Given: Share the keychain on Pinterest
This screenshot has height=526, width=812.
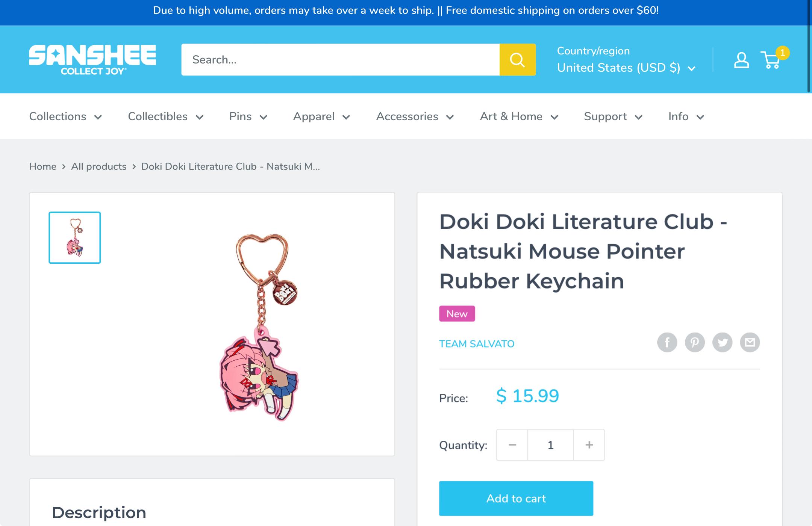Looking at the screenshot, I should click(x=695, y=342).
